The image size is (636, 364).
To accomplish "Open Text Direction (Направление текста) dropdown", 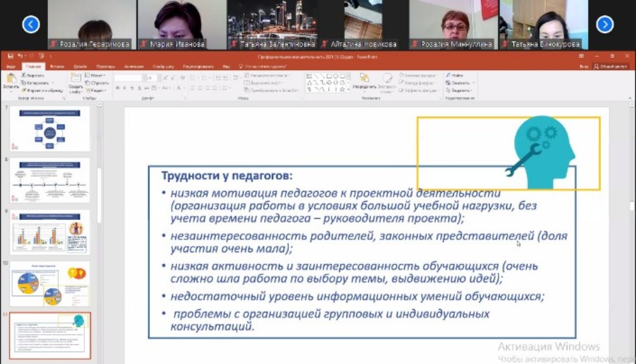I will [267, 75].
